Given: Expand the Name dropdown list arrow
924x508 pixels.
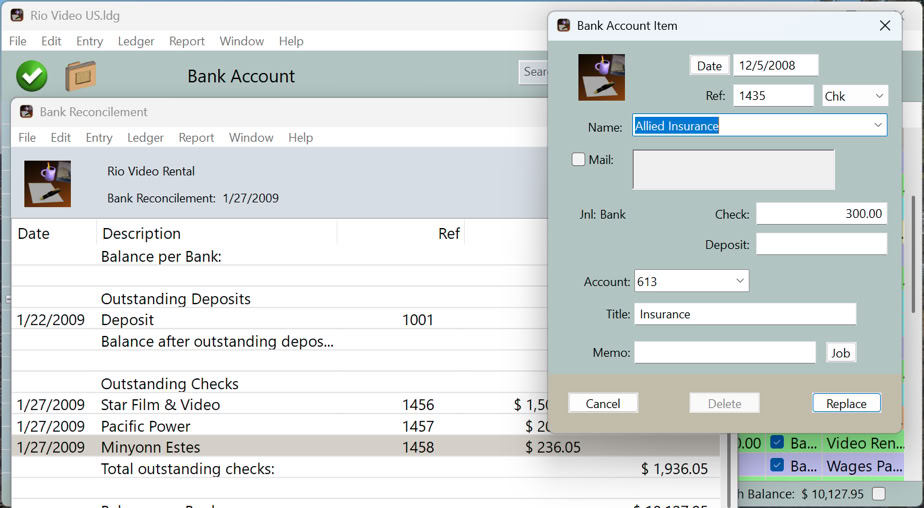Looking at the screenshot, I should [x=877, y=126].
